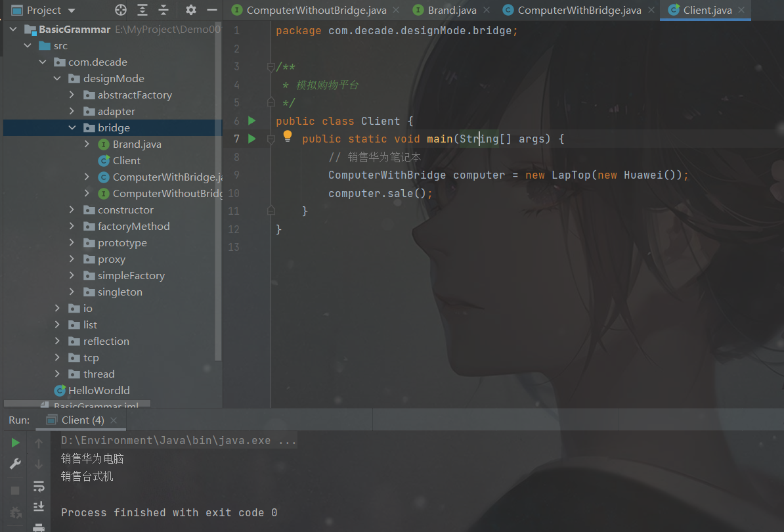Click 'Process finished with exit code 0' text
The width and height of the screenshot is (784, 532).
click(169, 512)
